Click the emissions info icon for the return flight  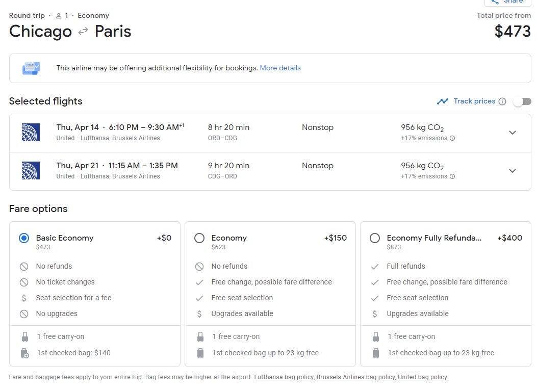tap(452, 176)
